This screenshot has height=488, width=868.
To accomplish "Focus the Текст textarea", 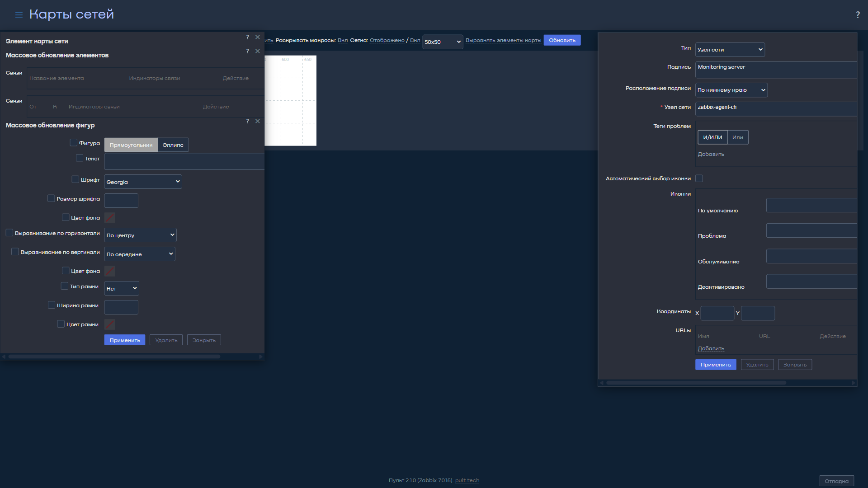I will tap(184, 161).
